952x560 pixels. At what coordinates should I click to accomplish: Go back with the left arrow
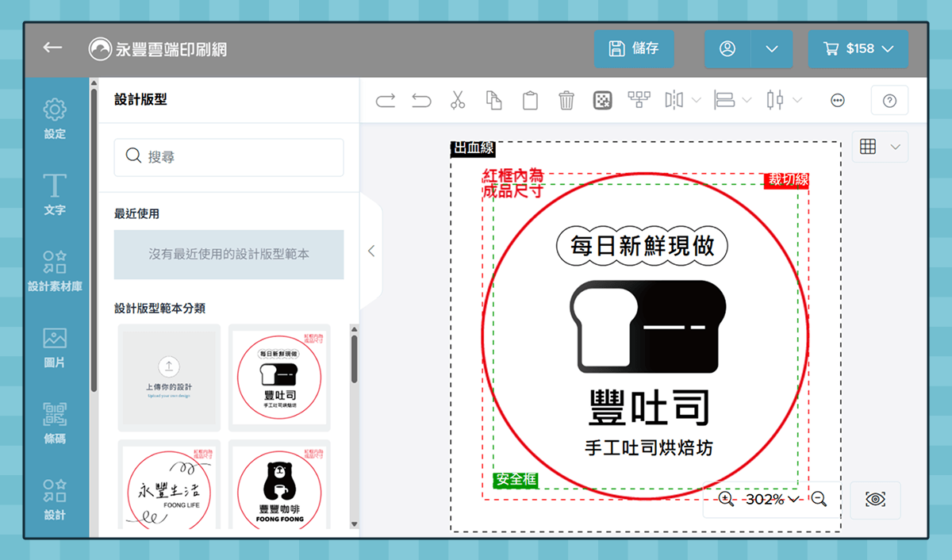52,48
